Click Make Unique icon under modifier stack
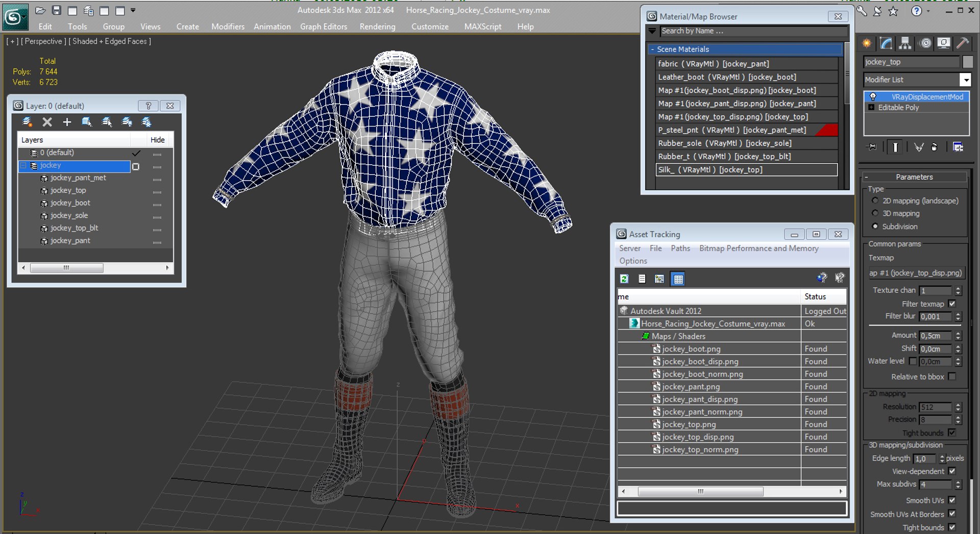Viewport: 980px width, 534px height. pos(919,147)
